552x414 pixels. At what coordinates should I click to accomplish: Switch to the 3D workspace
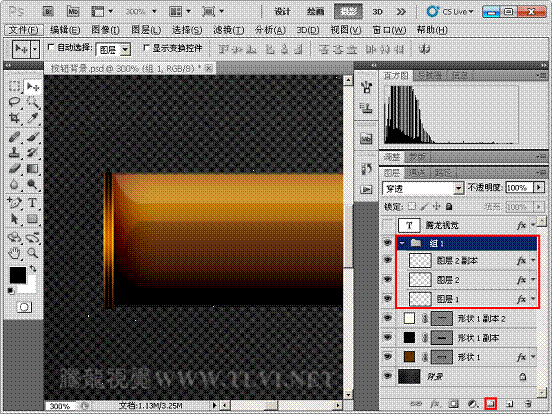377,12
